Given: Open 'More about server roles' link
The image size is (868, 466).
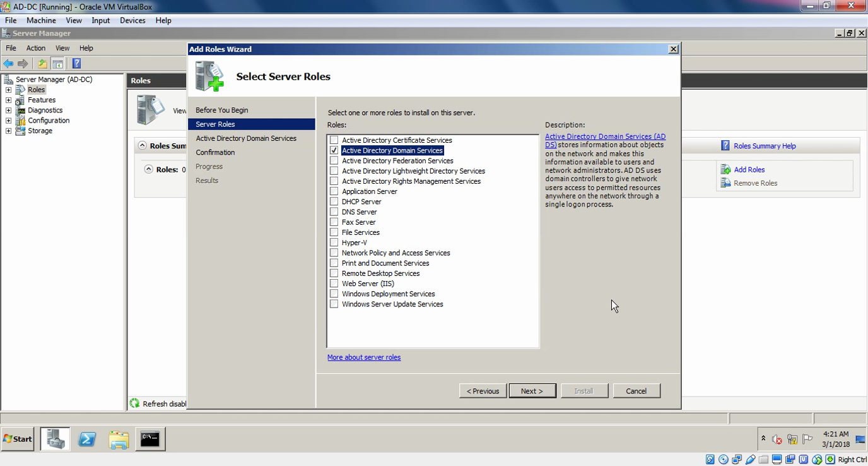Looking at the screenshot, I should coord(364,357).
